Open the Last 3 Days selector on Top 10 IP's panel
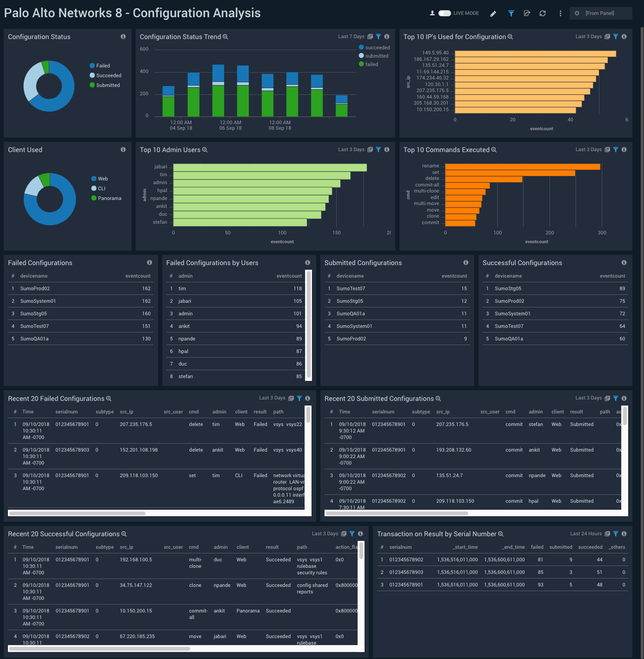The height and width of the screenshot is (659, 644). (588, 36)
